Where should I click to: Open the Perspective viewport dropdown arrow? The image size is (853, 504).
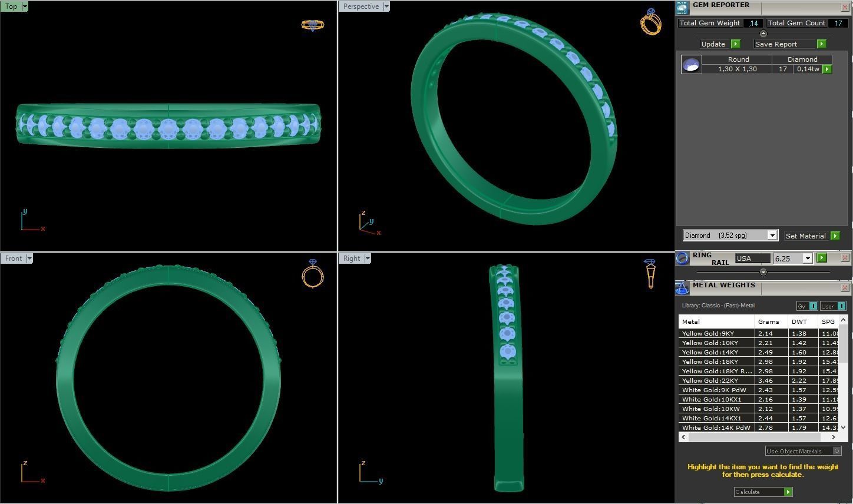[386, 6]
